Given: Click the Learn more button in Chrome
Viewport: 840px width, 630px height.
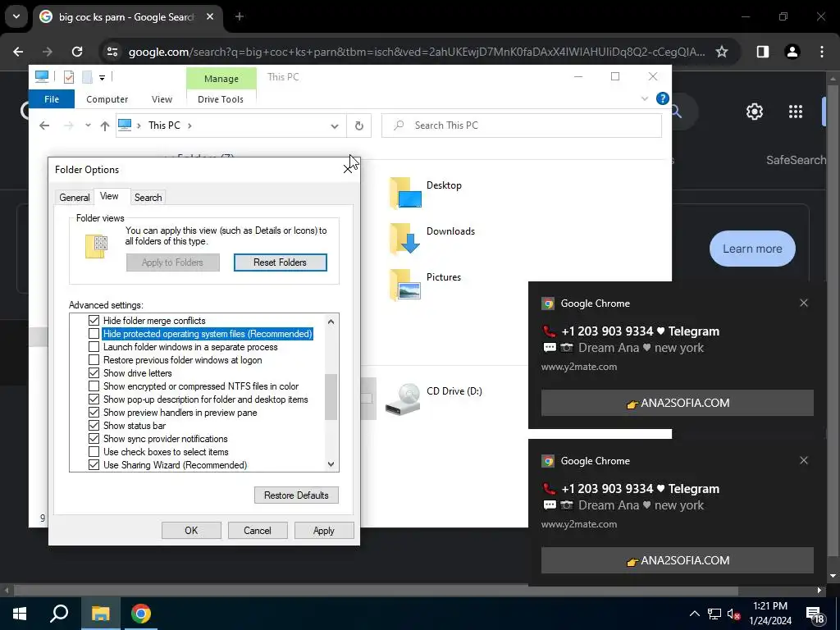Looking at the screenshot, I should (753, 249).
